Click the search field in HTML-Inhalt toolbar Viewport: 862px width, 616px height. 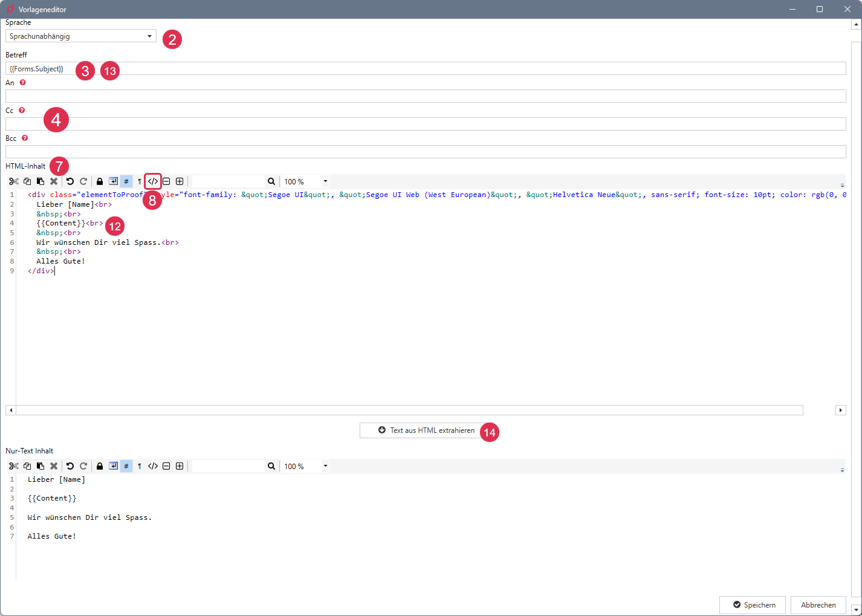[228, 181]
